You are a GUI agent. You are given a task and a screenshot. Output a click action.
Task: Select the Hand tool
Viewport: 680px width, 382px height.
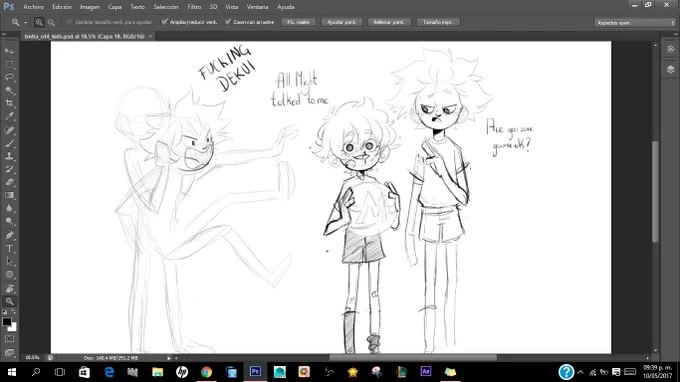click(x=10, y=288)
